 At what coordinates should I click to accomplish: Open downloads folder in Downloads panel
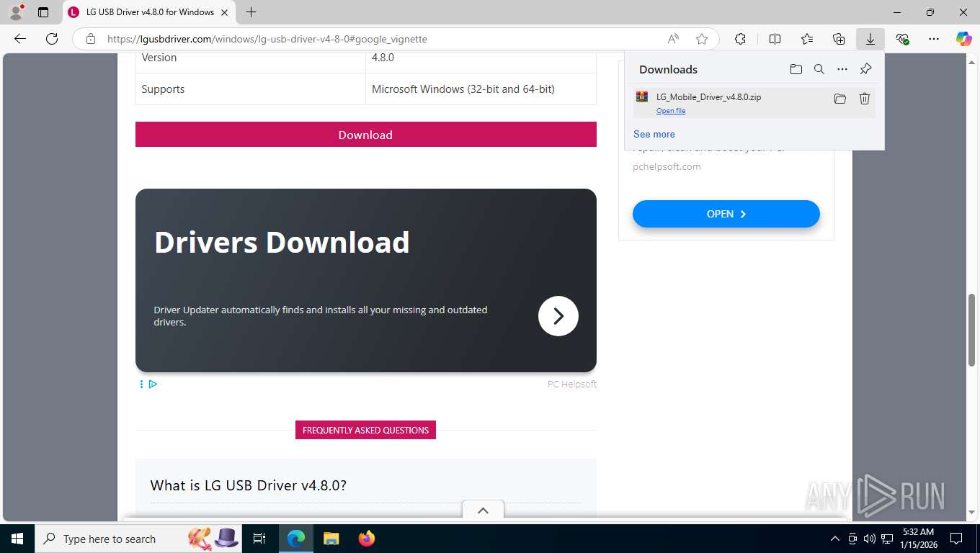click(x=796, y=69)
